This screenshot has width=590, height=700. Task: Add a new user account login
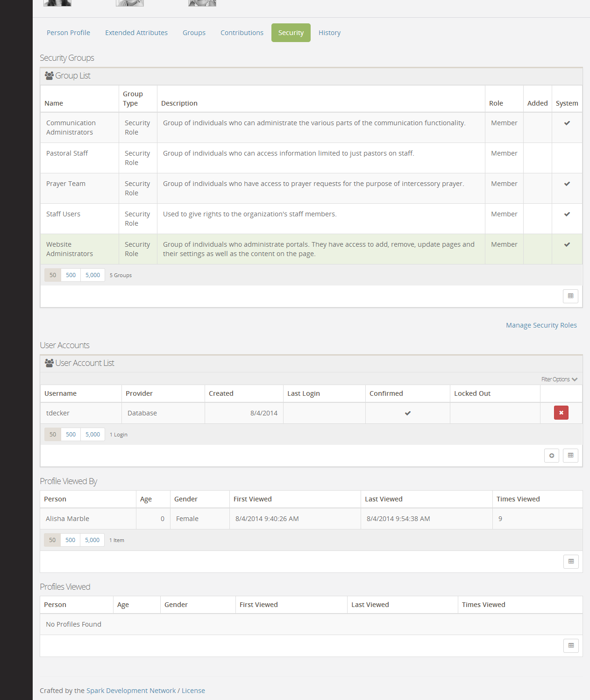(x=552, y=456)
